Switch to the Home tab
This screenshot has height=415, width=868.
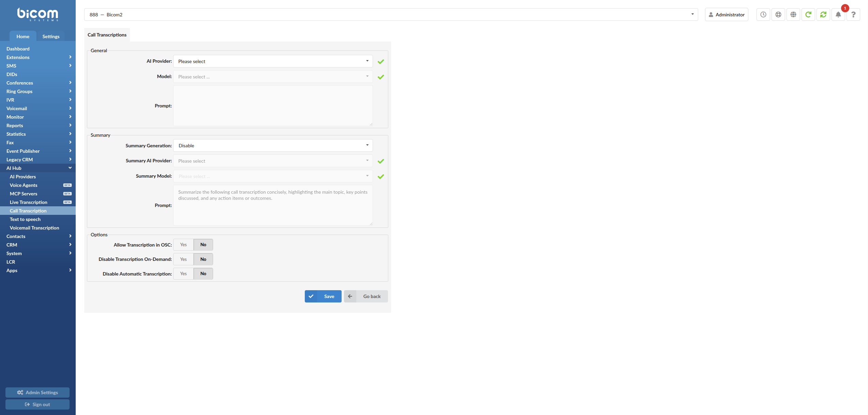[x=23, y=36]
